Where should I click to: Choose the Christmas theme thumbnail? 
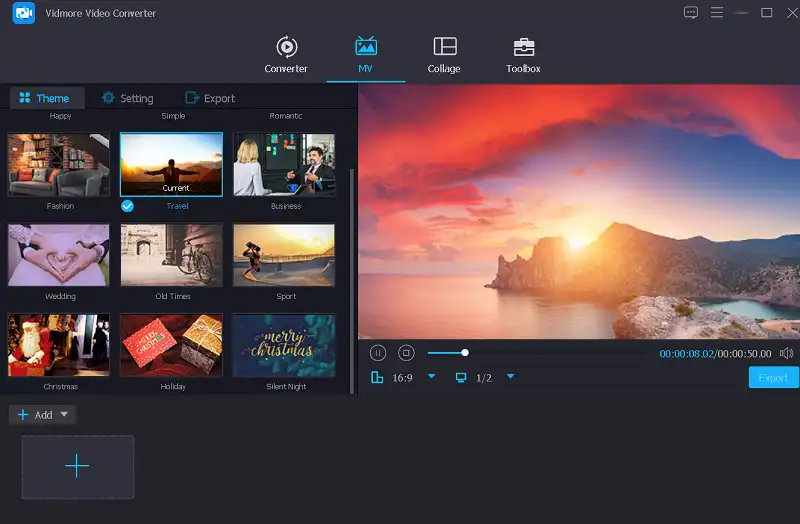(x=59, y=345)
